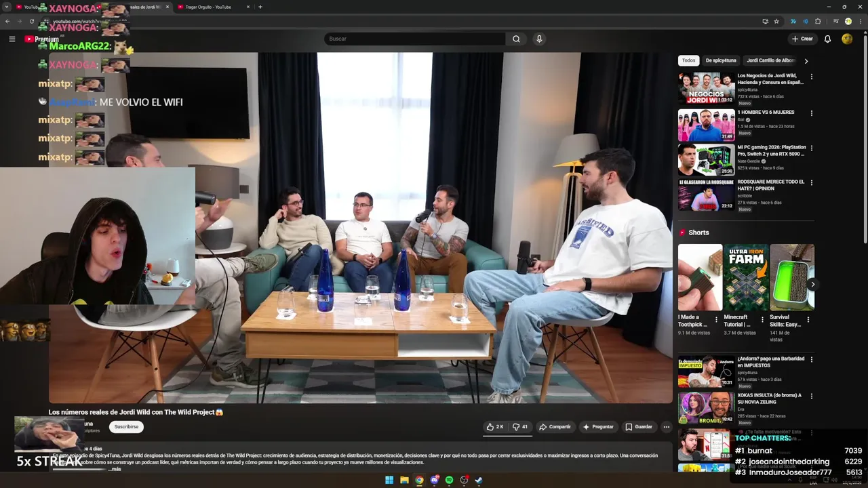This screenshot has width=868, height=488.
Task: Open '¿Andorra? pago una Barbaridad' thumbnail
Action: click(x=707, y=371)
